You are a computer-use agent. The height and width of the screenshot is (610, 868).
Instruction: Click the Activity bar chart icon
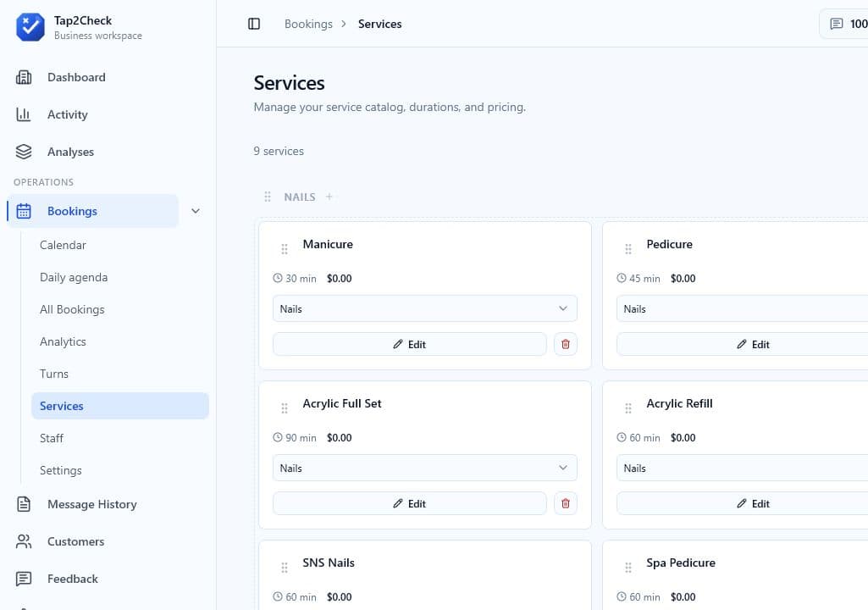click(x=23, y=114)
